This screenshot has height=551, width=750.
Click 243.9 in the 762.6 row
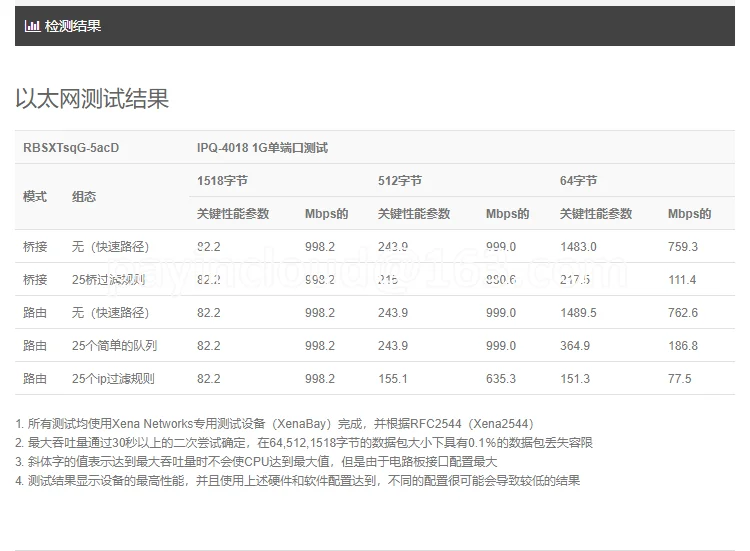click(393, 313)
